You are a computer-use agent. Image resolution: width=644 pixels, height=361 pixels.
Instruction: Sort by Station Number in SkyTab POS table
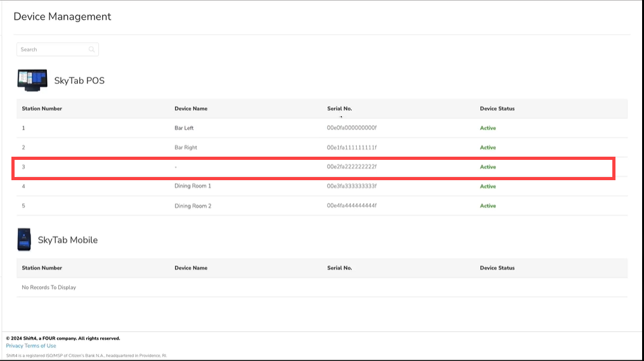(x=42, y=108)
